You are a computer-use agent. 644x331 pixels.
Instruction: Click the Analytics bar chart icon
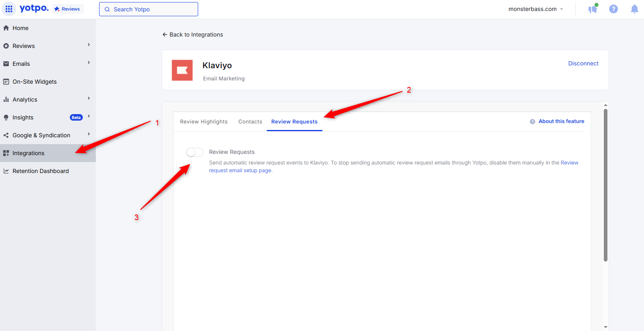pyautogui.click(x=6, y=100)
